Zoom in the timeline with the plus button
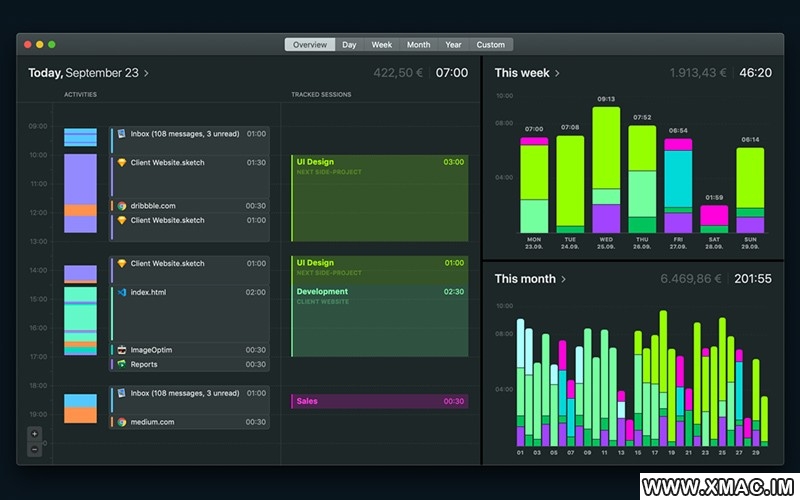 point(35,434)
